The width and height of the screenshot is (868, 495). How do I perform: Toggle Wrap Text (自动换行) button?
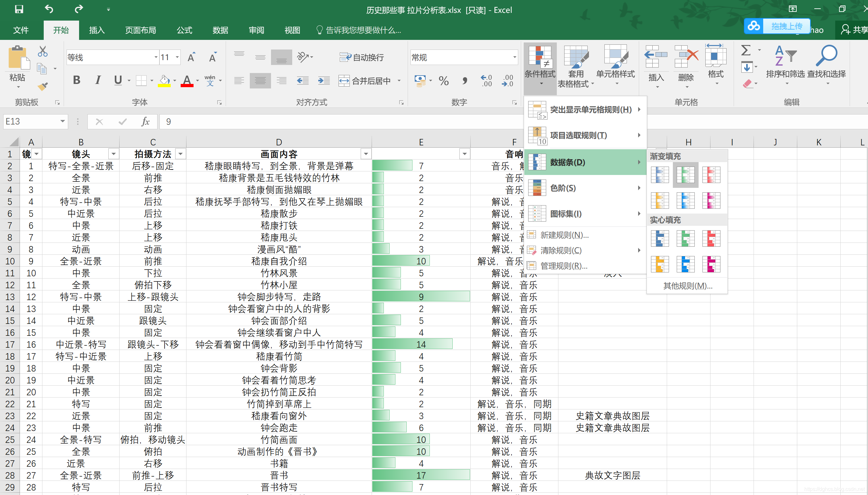pos(362,58)
